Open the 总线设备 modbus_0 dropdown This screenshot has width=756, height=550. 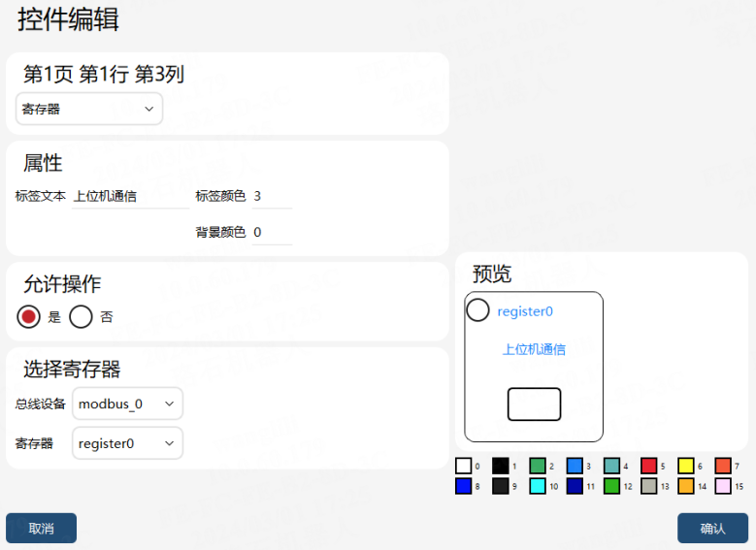127,404
